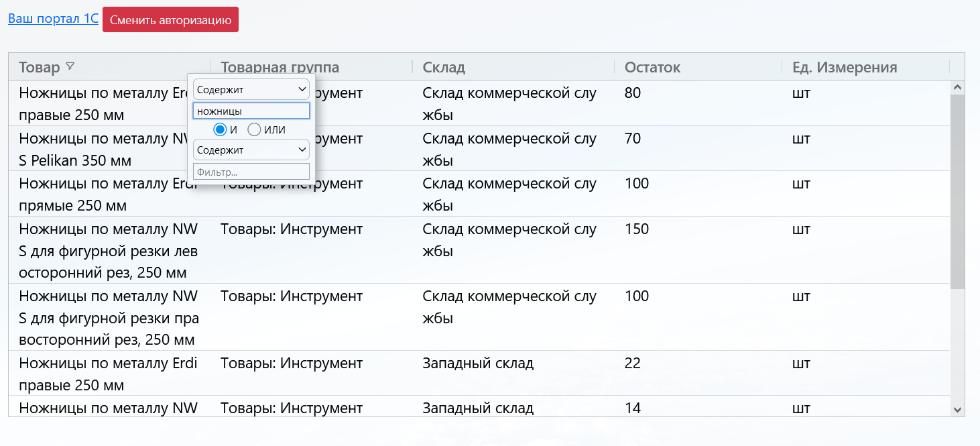Image resolution: width=980 pixels, height=446 pixels.
Task: Click the Склад column header
Action: click(444, 67)
